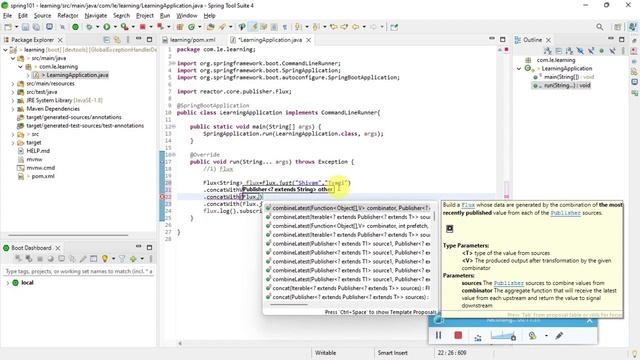
Task: Click the Next Annotation toolbar icon
Action: click(298, 27)
